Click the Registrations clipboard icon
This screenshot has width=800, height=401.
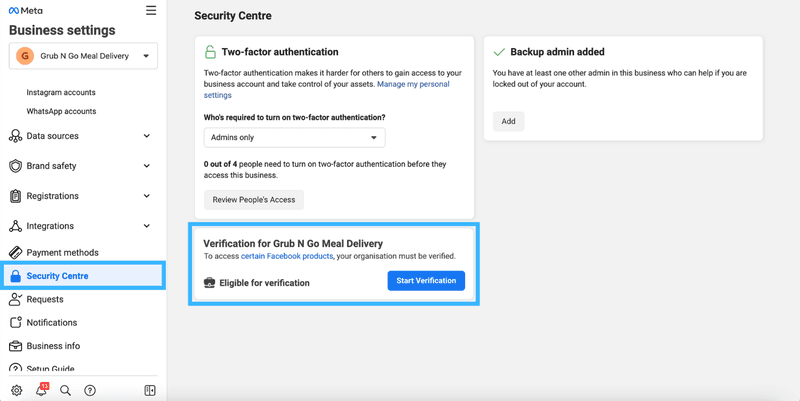coord(16,196)
